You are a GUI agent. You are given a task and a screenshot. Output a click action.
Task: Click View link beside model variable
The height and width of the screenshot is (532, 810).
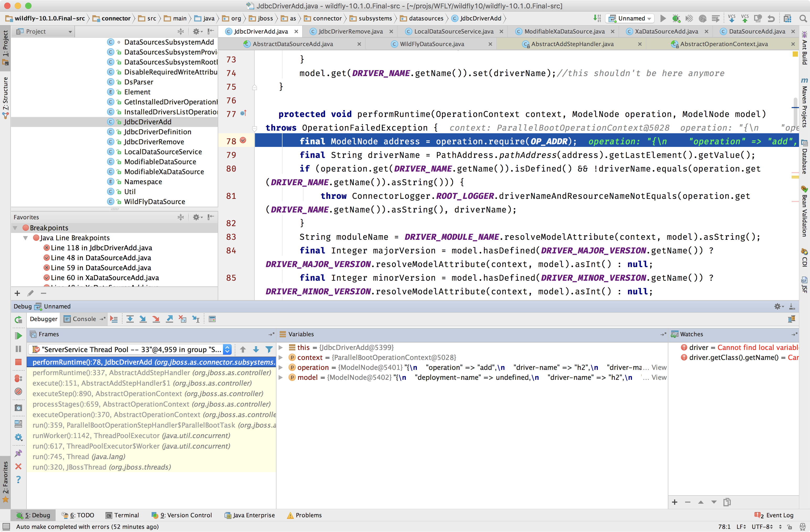659,377
